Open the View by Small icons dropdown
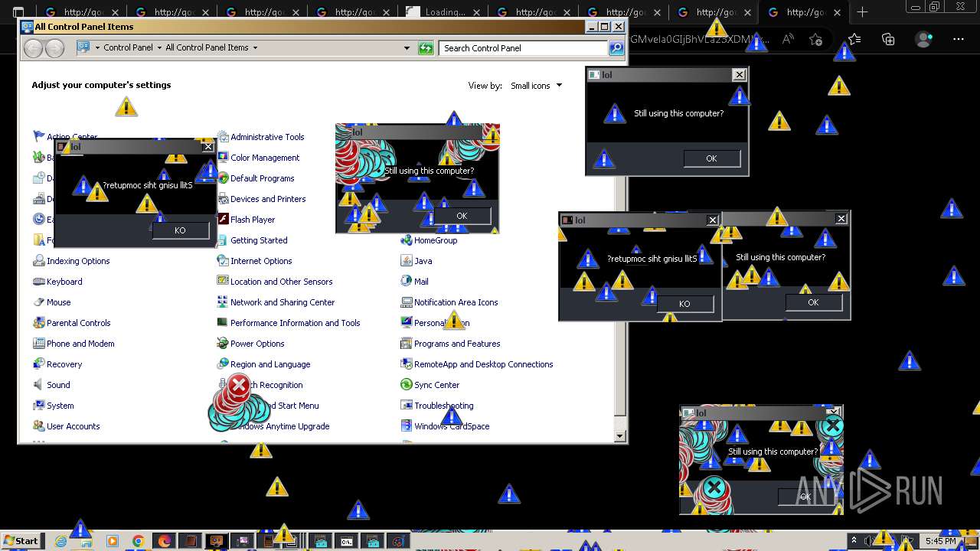 click(536, 86)
